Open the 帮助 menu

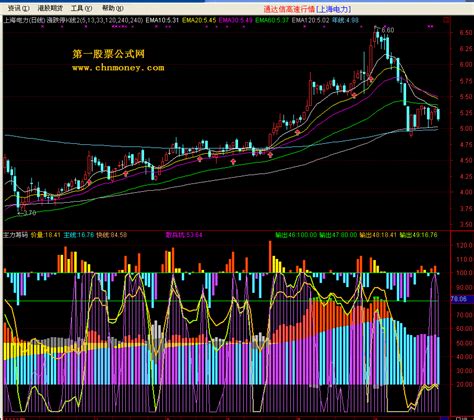point(113,8)
